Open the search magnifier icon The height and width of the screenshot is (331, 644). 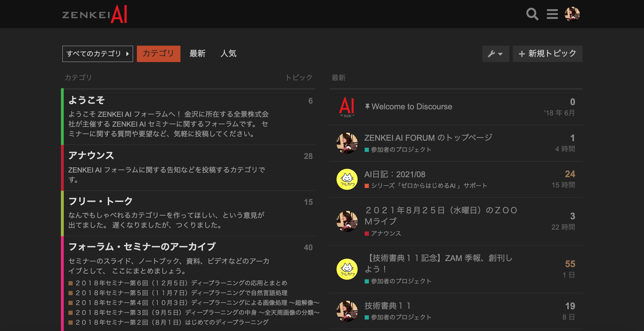[532, 14]
